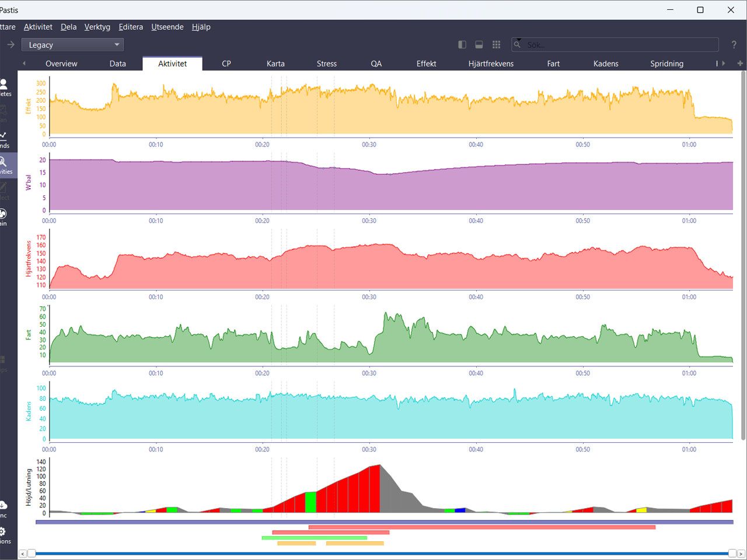Viewport: 747px width, 560px height.
Task: Click the add chart plus icon
Action: (740, 64)
